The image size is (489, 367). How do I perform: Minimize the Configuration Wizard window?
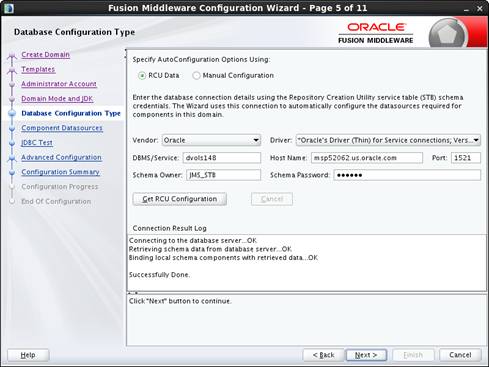pyautogui.click(x=466, y=9)
